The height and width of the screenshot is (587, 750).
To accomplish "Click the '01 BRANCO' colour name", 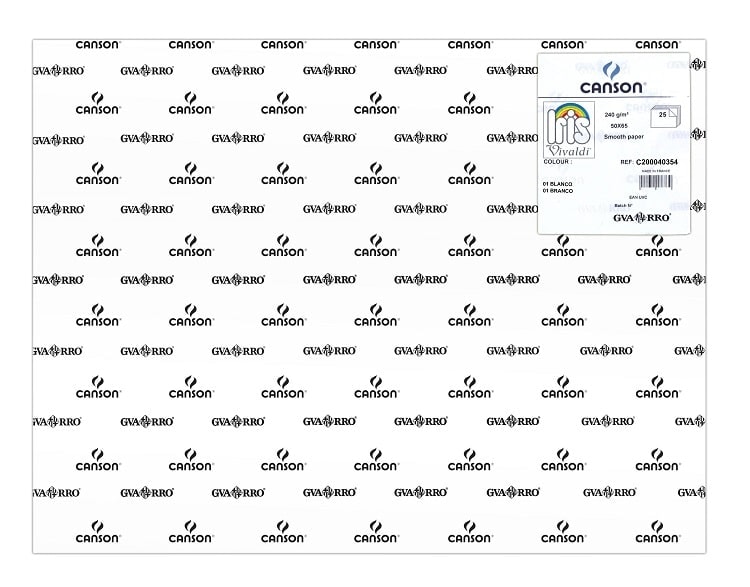I will click(x=558, y=190).
